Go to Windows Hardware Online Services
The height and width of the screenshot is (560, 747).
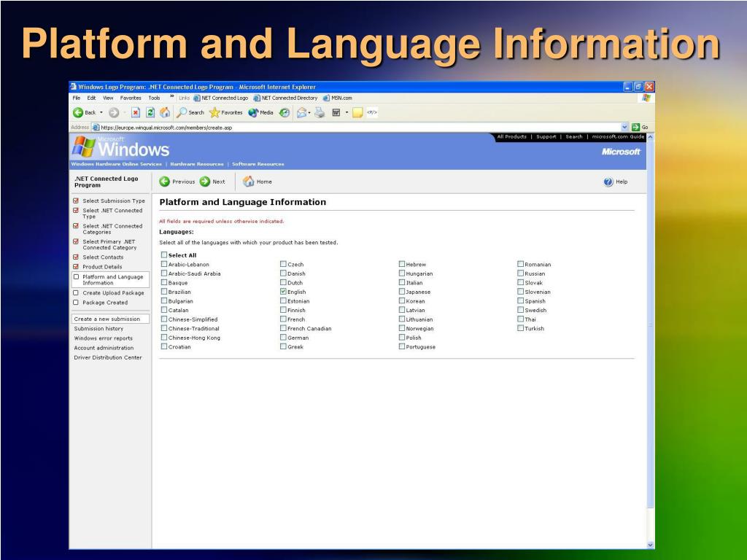point(116,164)
